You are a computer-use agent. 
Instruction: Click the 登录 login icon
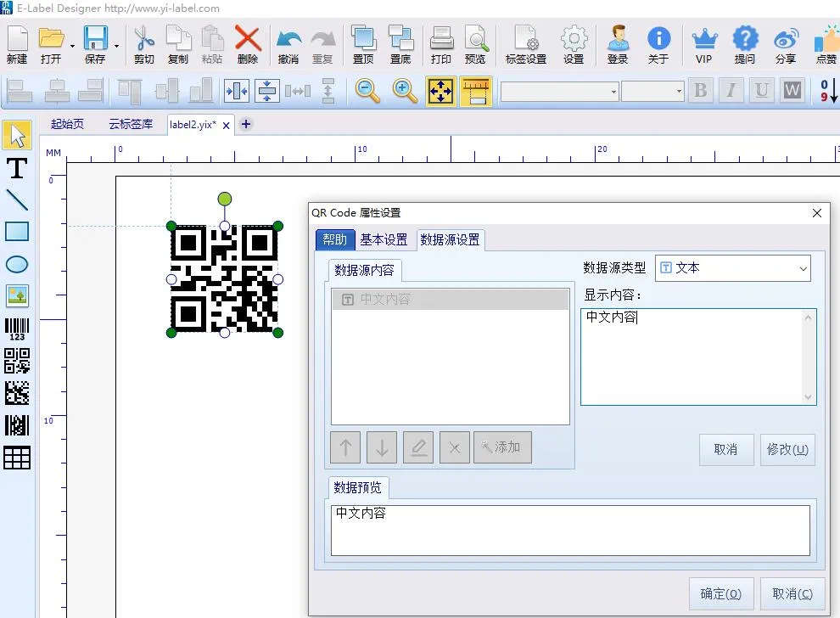point(618,44)
